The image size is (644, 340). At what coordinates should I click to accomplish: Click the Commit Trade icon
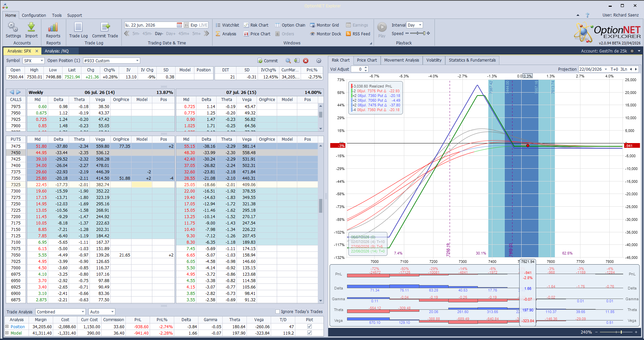pos(105,27)
